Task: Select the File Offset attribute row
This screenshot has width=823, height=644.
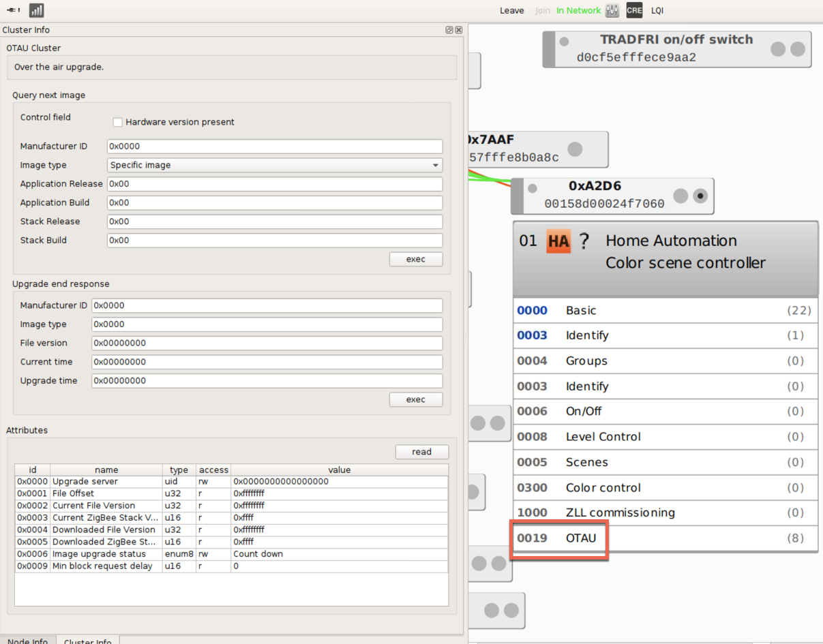Action: point(231,493)
